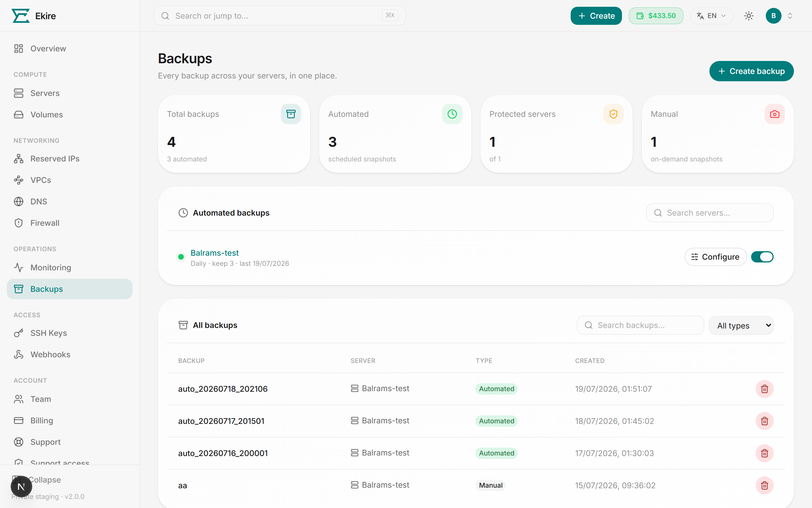Focus the Search backups field
Image resolution: width=812 pixels, height=508 pixels.
(640, 325)
